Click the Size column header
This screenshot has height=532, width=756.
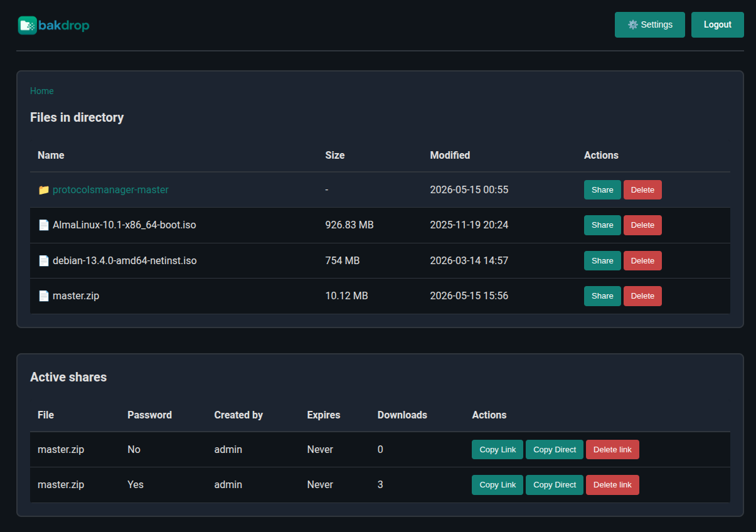[335, 155]
